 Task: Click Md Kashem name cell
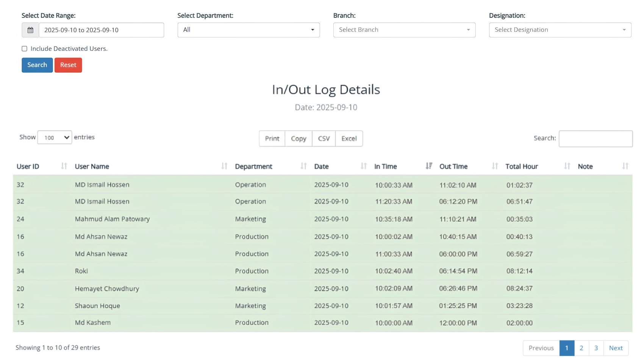(93, 323)
